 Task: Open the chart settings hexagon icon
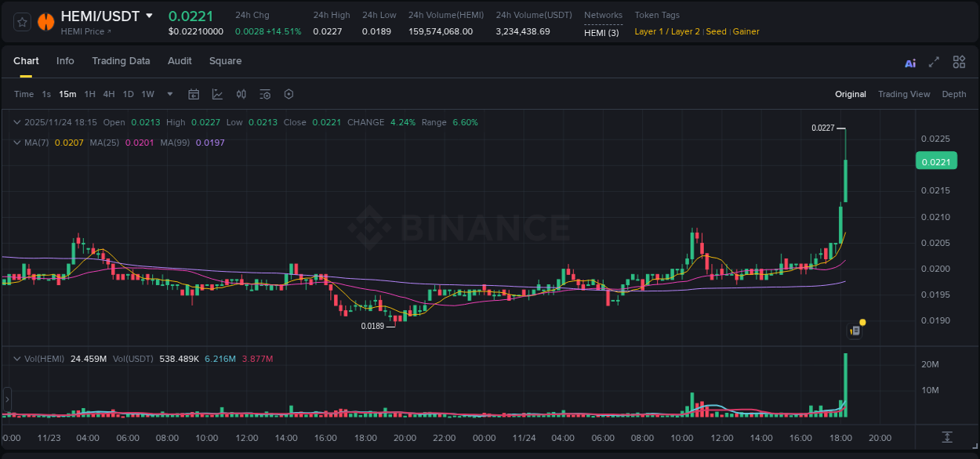pos(289,94)
